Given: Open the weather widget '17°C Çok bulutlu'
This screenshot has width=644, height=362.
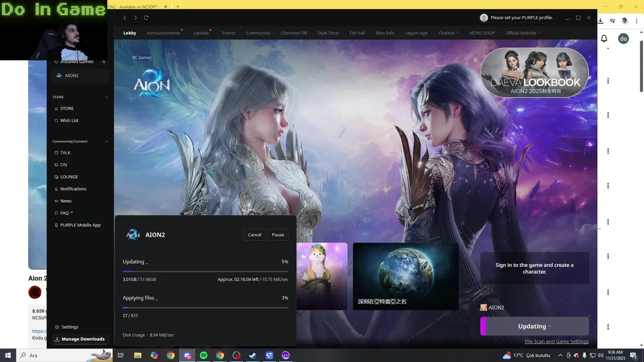Looking at the screenshot, I should (x=526, y=355).
